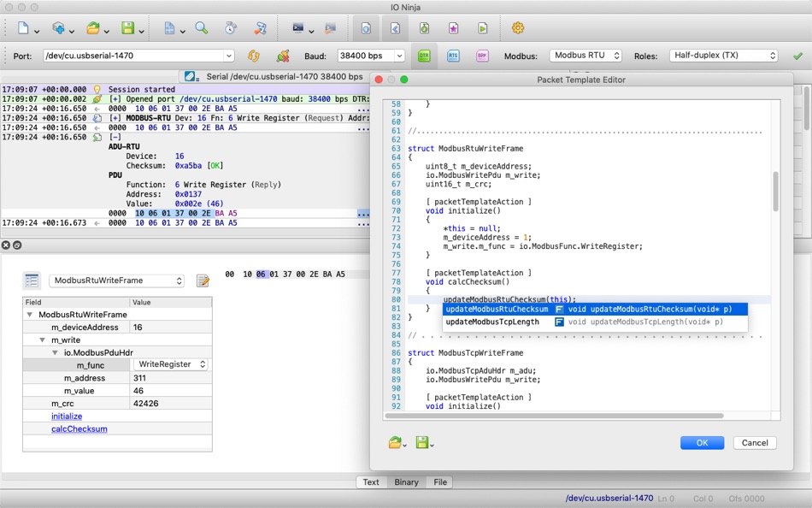The height and width of the screenshot is (508, 812).
Task: Switch to the Binary tab
Action: point(406,482)
